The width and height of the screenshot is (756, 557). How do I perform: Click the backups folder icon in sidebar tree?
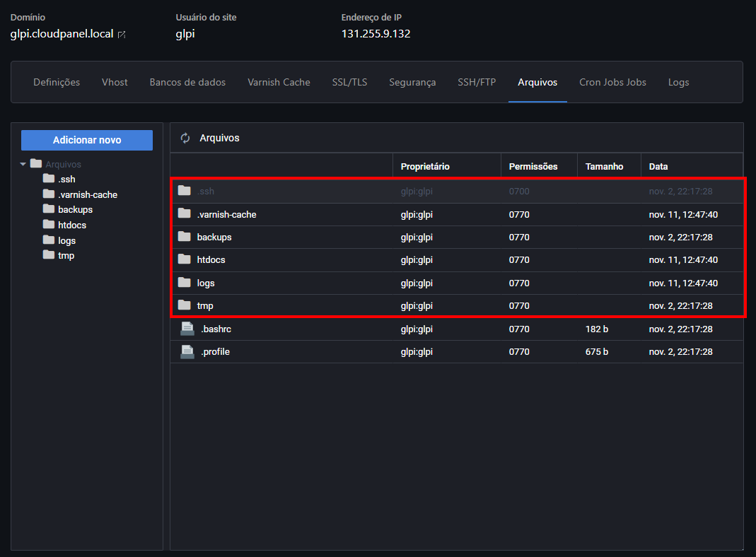click(49, 209)
